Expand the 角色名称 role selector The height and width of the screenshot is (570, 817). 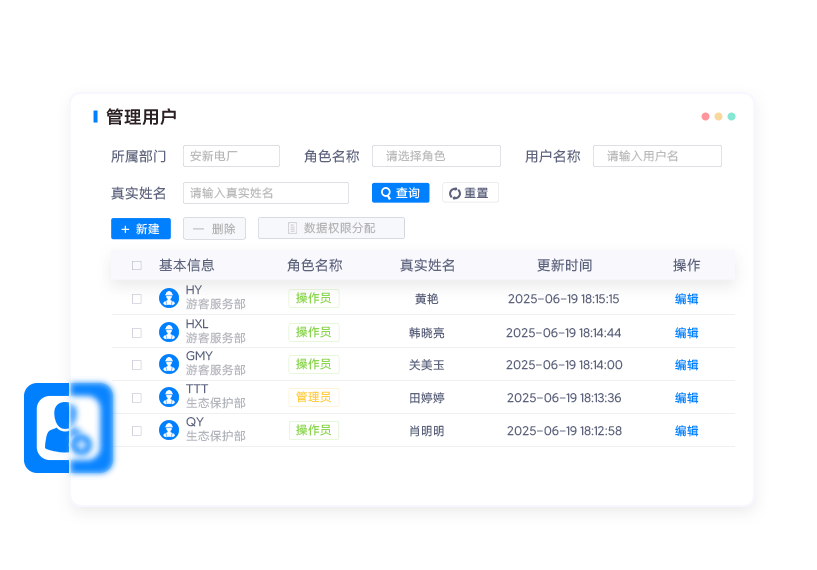[436, 156]
